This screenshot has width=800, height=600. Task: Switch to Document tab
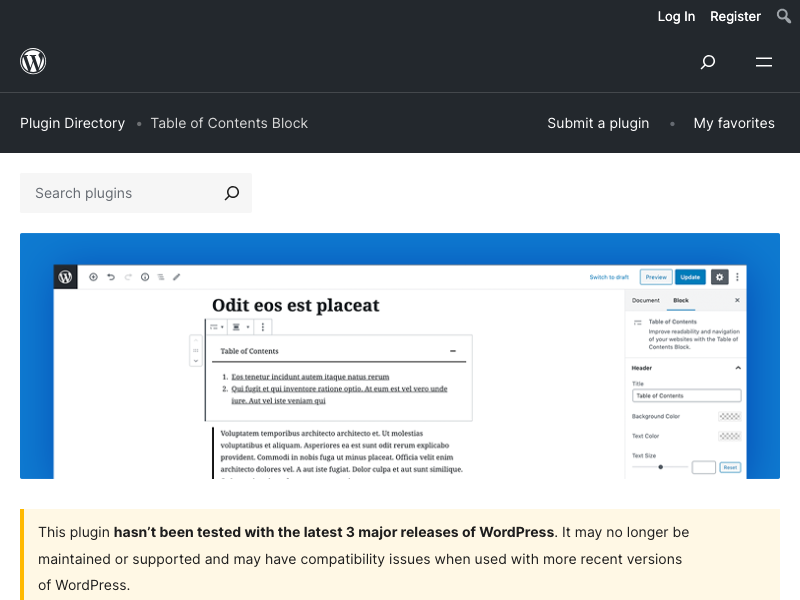645,301
